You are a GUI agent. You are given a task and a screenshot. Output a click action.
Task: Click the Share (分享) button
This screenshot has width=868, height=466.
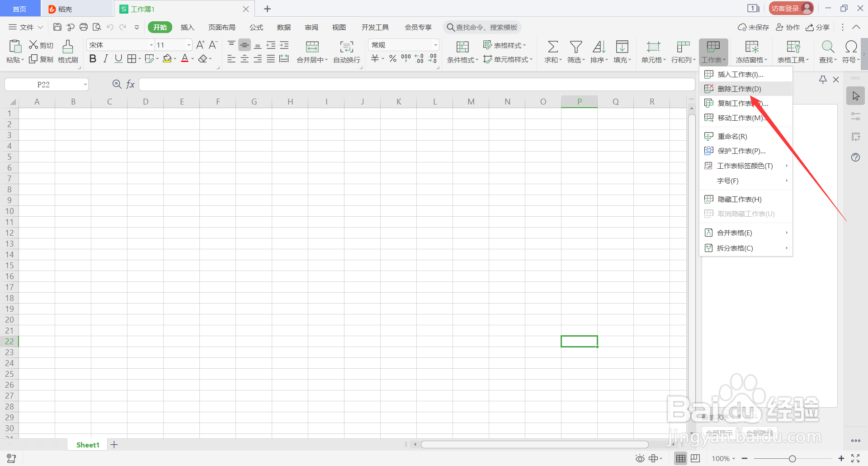(818, 27)
